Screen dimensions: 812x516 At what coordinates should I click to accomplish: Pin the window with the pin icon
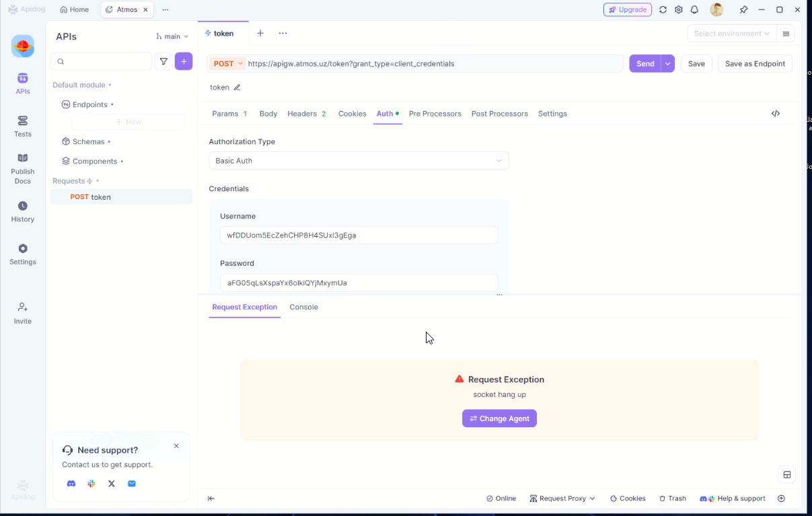coord(743,9)
